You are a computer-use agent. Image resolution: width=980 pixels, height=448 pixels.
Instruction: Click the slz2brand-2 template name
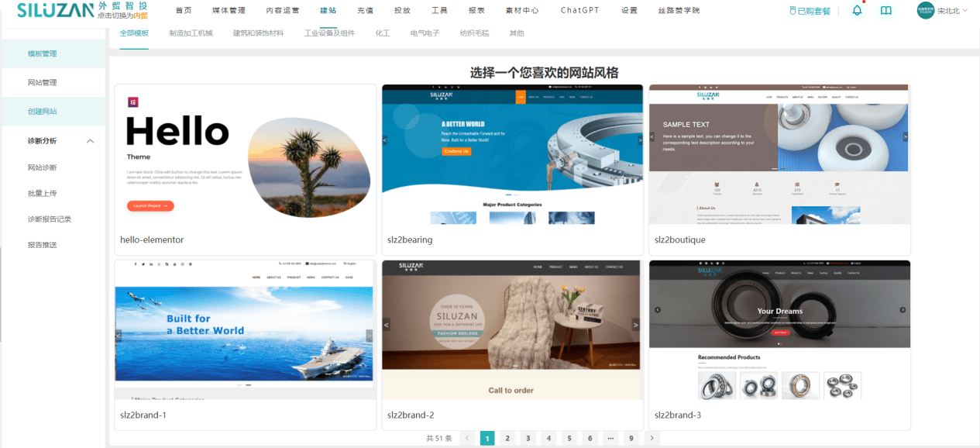[x=411, y=415]
